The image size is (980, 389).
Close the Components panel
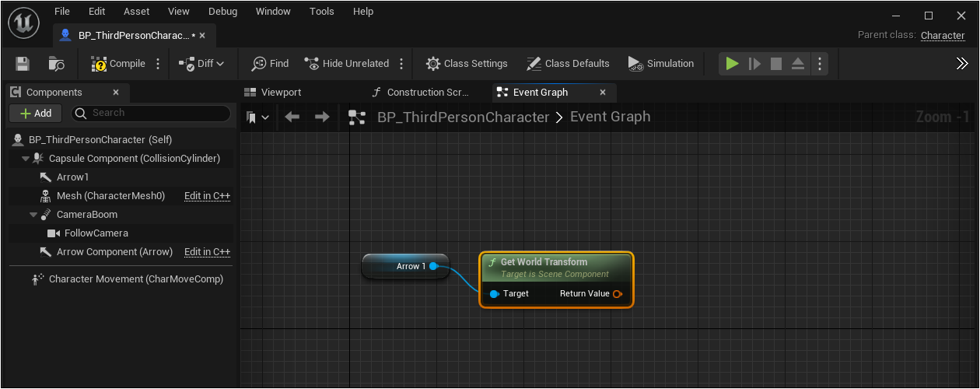coord(116,92)
